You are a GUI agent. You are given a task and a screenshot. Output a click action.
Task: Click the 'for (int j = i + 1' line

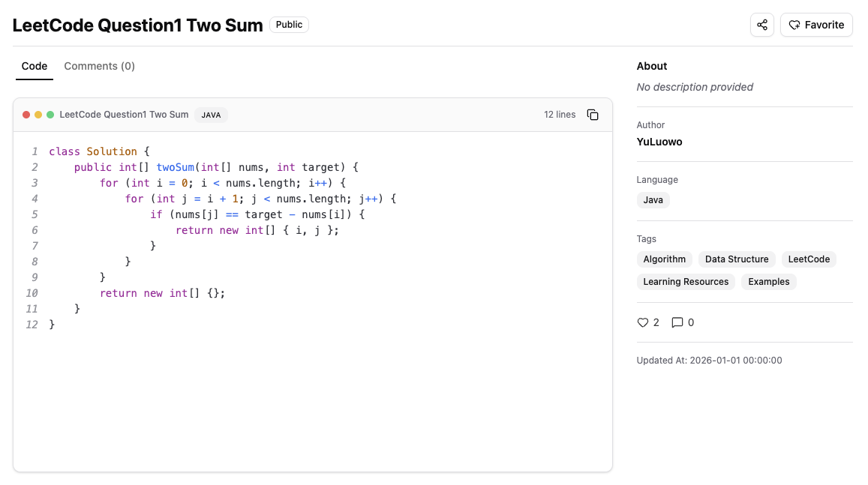point(260,199)
